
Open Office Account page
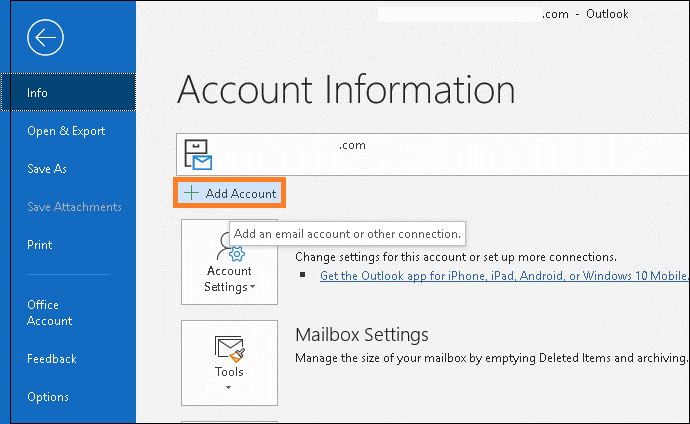point(49,313)
